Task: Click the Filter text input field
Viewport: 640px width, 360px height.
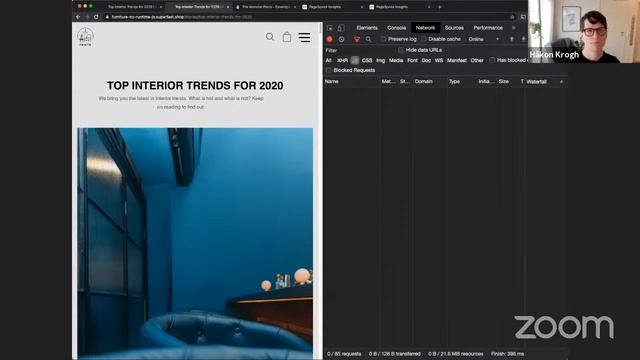Action: point(359,50)
